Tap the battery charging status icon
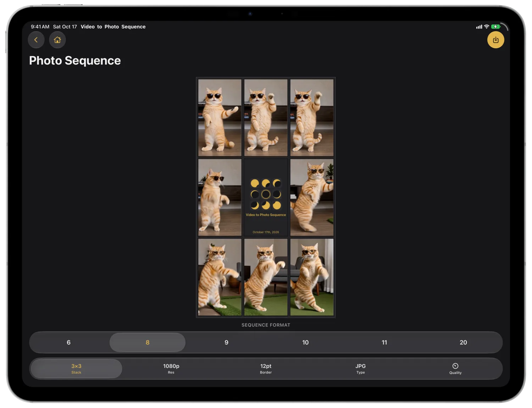 pos(495,27)
